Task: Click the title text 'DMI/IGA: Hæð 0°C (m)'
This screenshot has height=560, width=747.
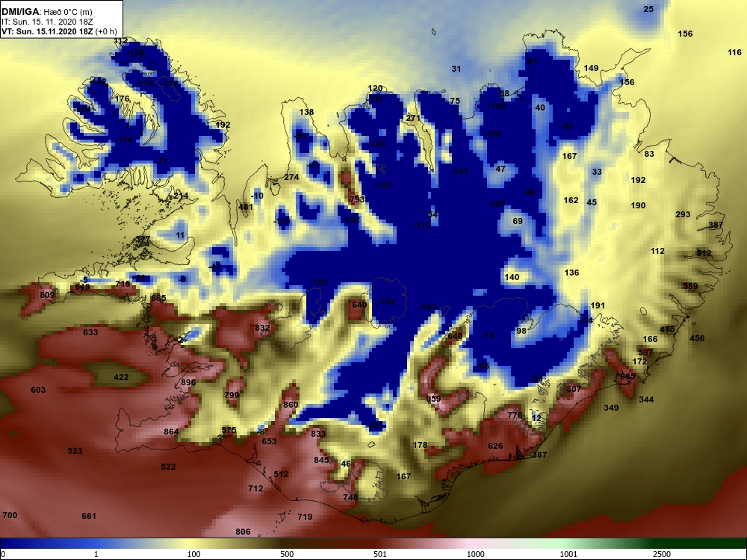Action: point(46,11)
